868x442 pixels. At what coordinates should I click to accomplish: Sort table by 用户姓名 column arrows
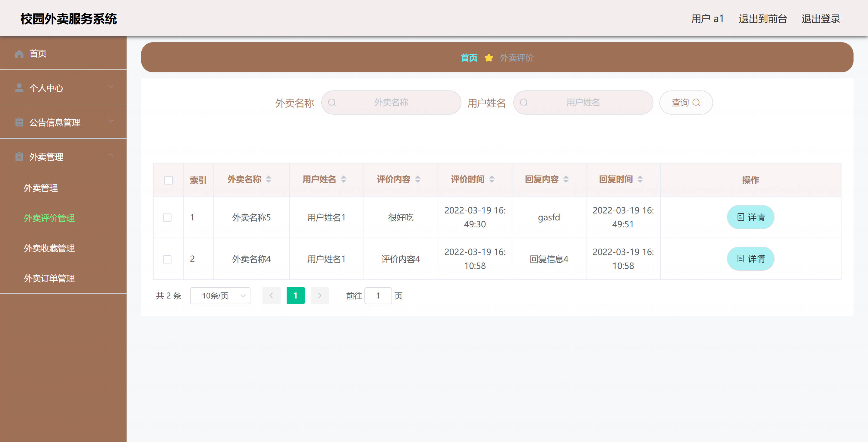pos(343,179)
